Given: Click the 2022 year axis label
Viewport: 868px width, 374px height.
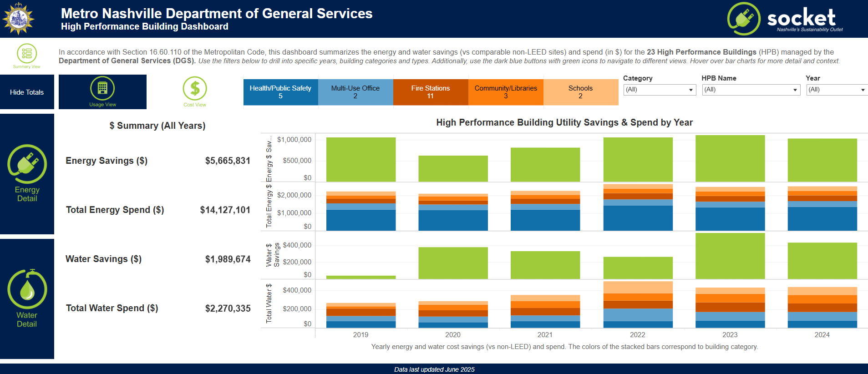Looking at the screenshot, I should (x=638, y=335).
